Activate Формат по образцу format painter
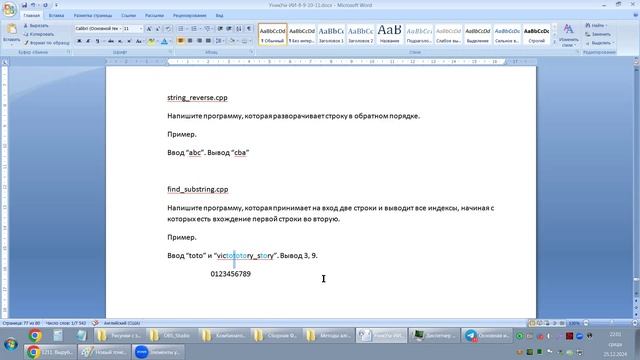This screenshot has width=640, height=360. [47, 42]
